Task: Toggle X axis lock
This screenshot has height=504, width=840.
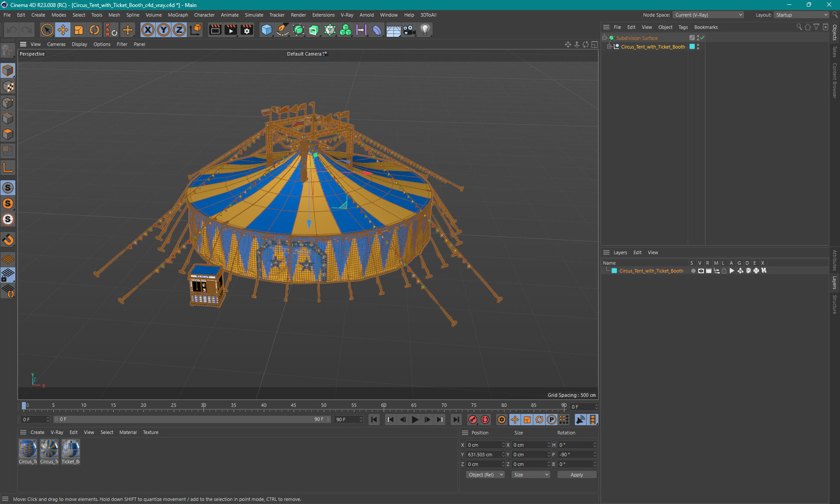Action: pyautogui.click(x=148, y=30)
